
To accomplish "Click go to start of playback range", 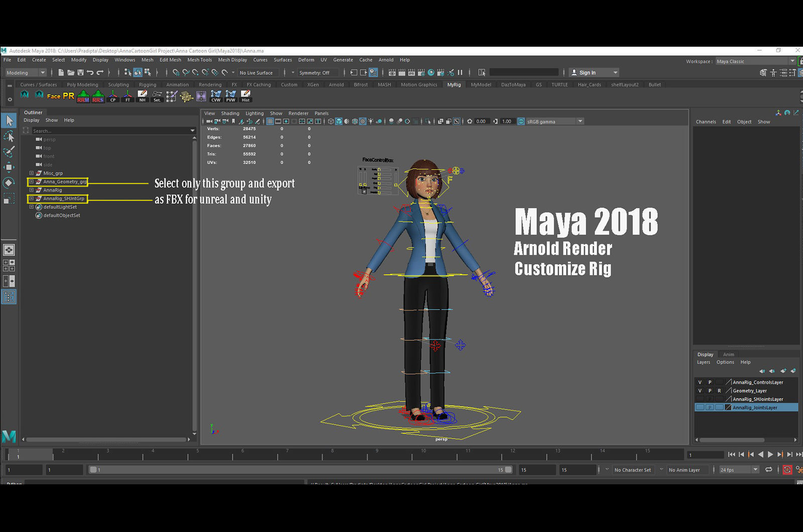I will point(731,454).
